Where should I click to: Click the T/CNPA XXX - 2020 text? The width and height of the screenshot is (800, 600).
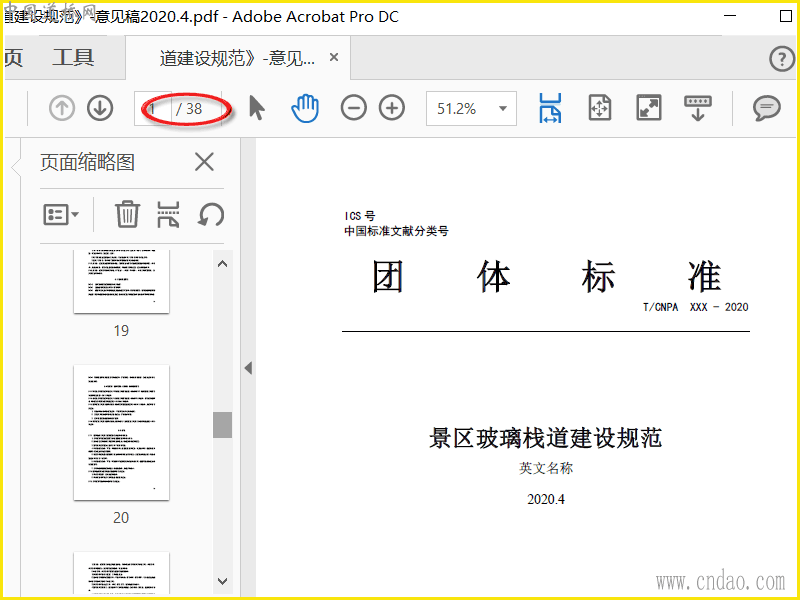[x=695, y=307]
